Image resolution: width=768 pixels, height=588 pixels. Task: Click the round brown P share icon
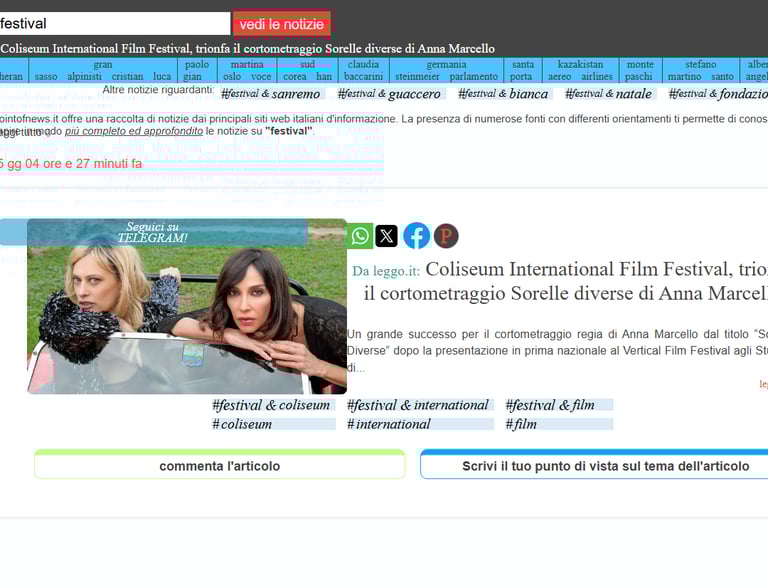pyautogui.click(x=446, y=236)
